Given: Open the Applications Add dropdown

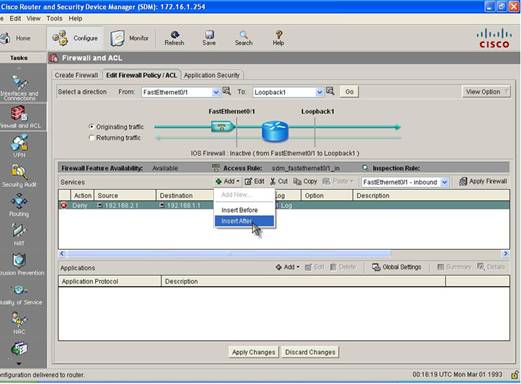Looking at the screenshot, I should pyautogui.click(x=287, y=267).
